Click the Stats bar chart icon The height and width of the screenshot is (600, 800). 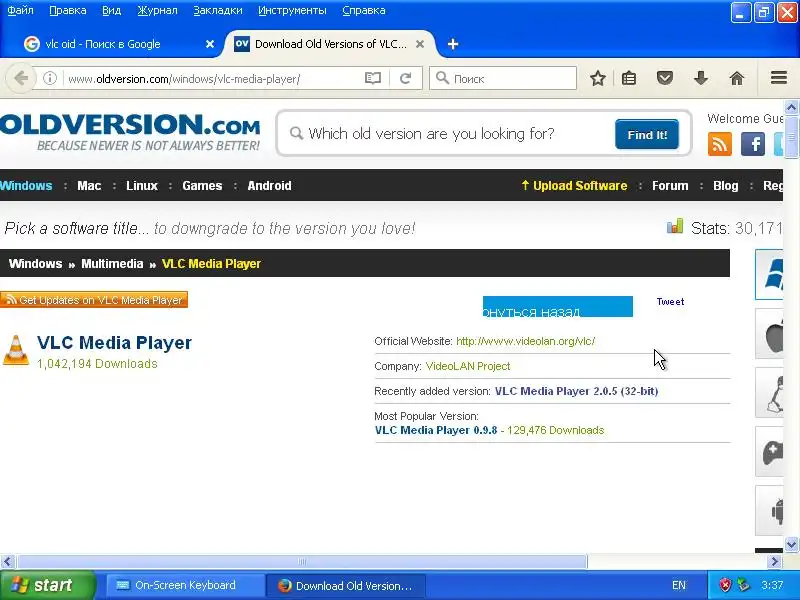click(674, 226)
